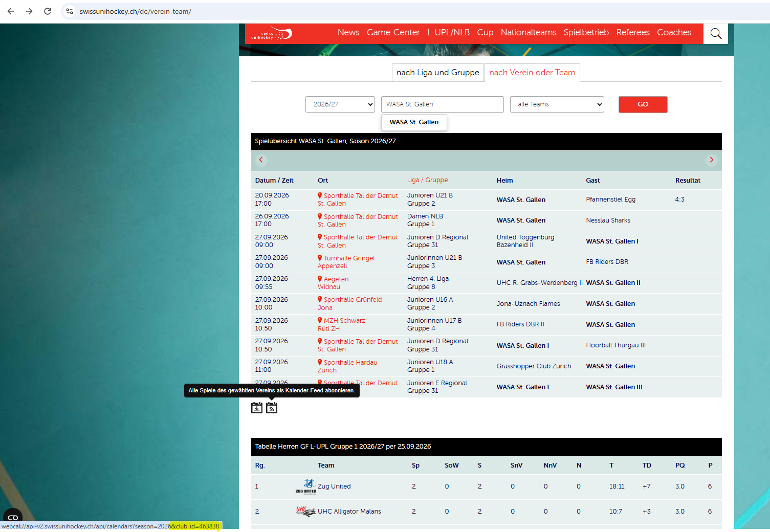Open Sporthalle Grünfeld Jona location link
Image resolution: width=770 pixels, height=532 pixels.
coord(349,304)
